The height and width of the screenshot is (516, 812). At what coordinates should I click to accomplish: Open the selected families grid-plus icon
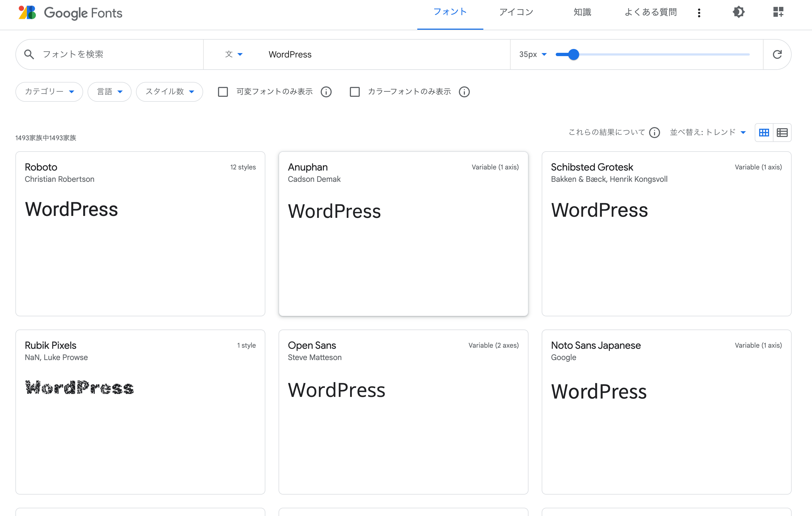tap(778, 12)
